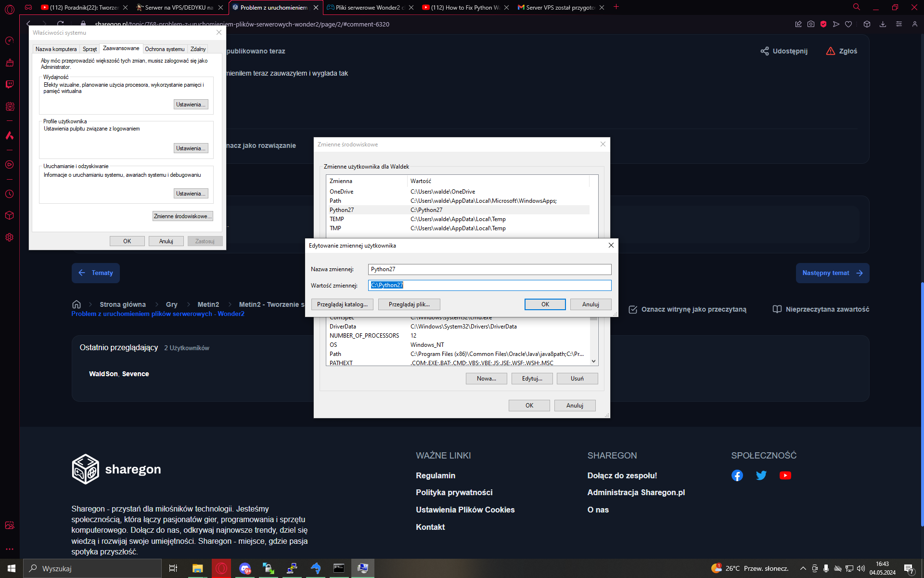Viewport: 924px width, 578px height.
Task: Click the Zmienne środowiskowe... button
Action: pos(182,216)
